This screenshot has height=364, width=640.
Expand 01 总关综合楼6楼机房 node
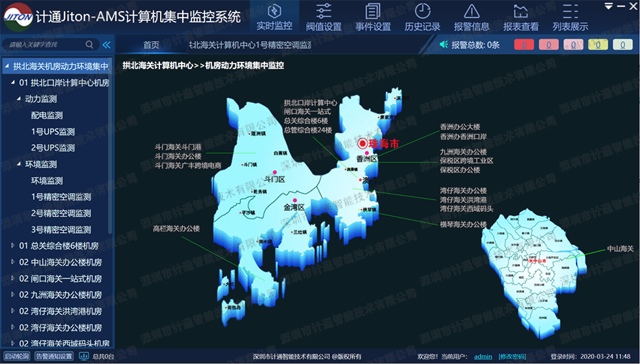click(13, 246)
